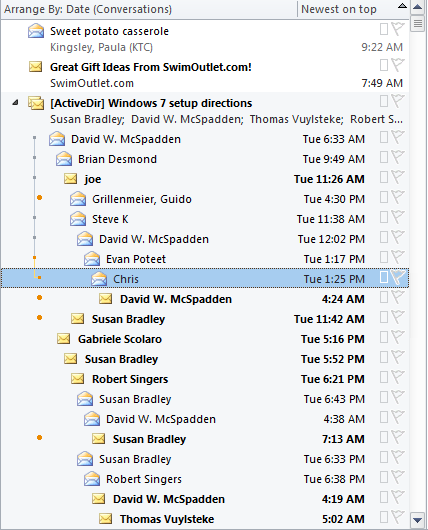
Task: Click the envelope icon beside Gabriele Scolaro
Action: point(64,338)
